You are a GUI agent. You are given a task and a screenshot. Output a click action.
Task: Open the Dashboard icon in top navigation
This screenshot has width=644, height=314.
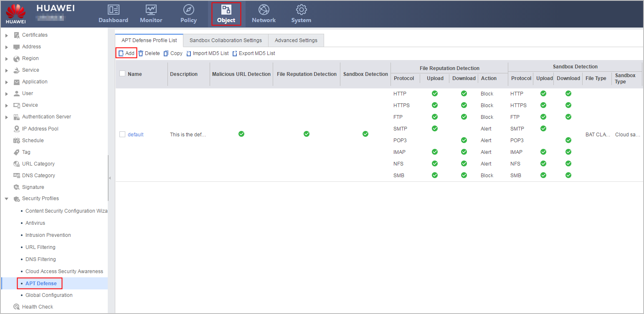point(113,10)
